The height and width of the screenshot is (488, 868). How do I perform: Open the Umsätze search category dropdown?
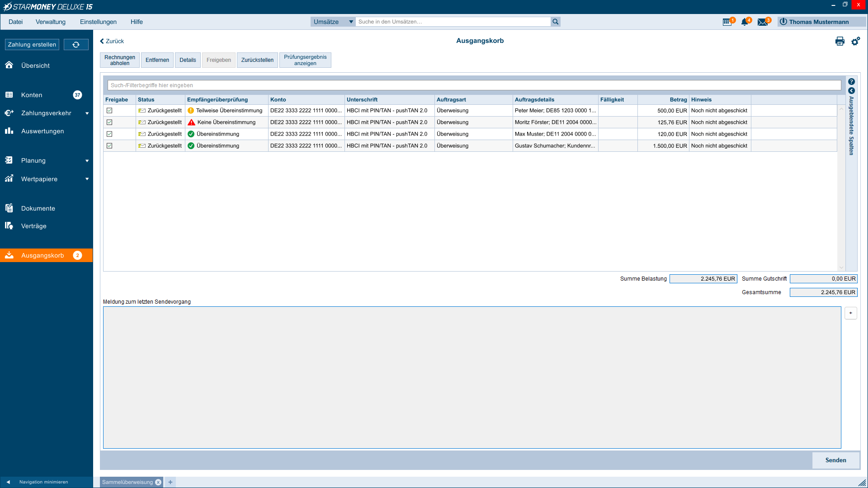351,21
